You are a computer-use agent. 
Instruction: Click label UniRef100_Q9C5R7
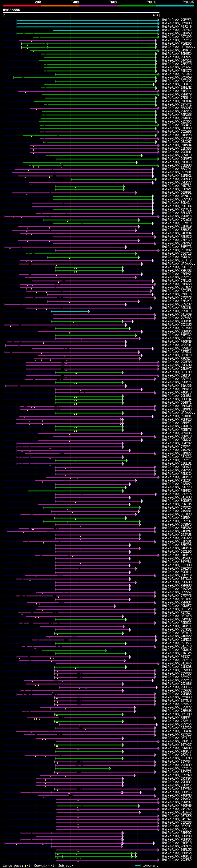click(177, 57)
